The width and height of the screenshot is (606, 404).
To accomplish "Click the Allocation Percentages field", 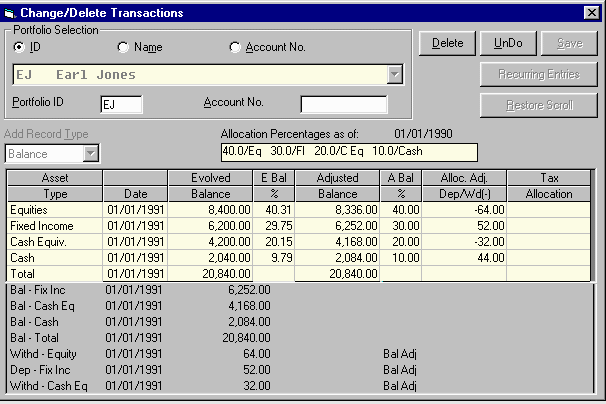I will point(349,152).
